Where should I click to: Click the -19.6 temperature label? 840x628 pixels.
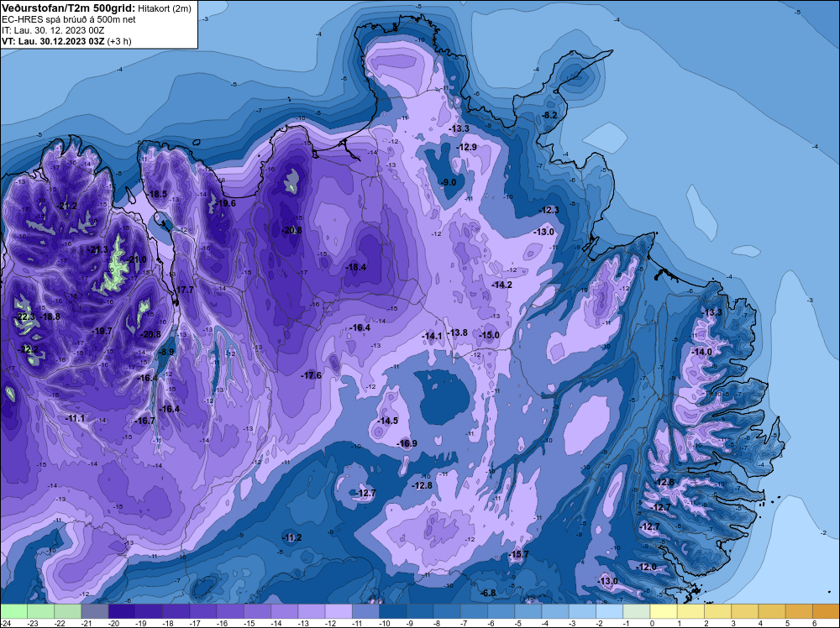[226, 203]
